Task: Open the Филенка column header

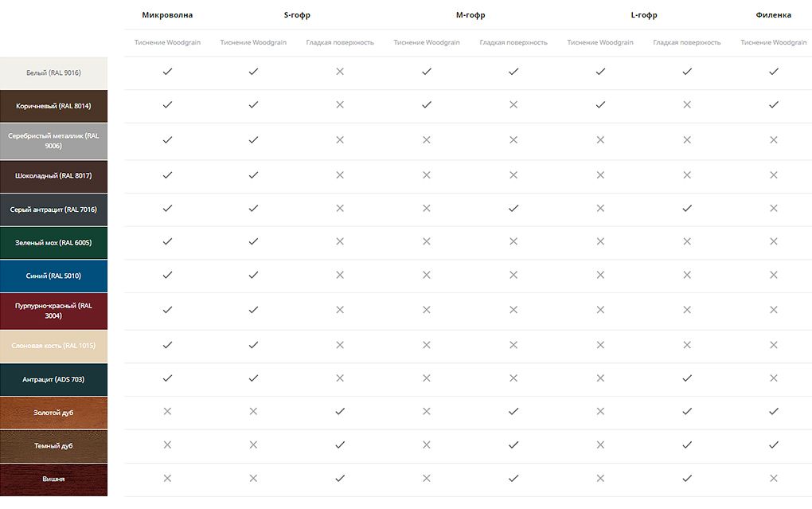Action: [773, 15]
